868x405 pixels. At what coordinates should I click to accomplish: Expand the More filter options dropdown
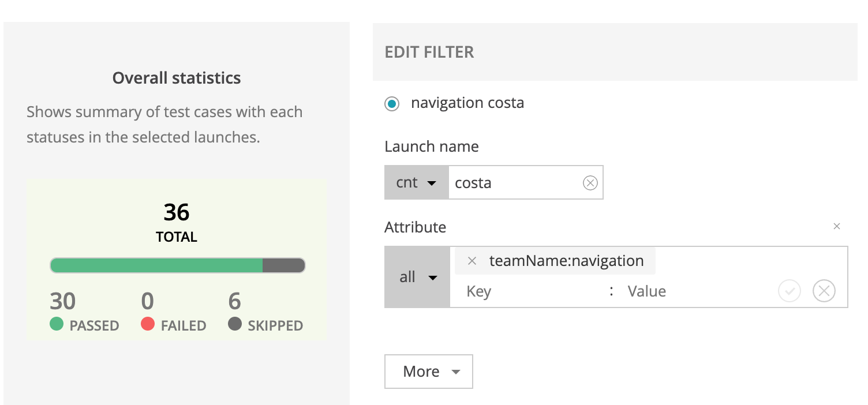pyautogui.click(x=429, y=372)
